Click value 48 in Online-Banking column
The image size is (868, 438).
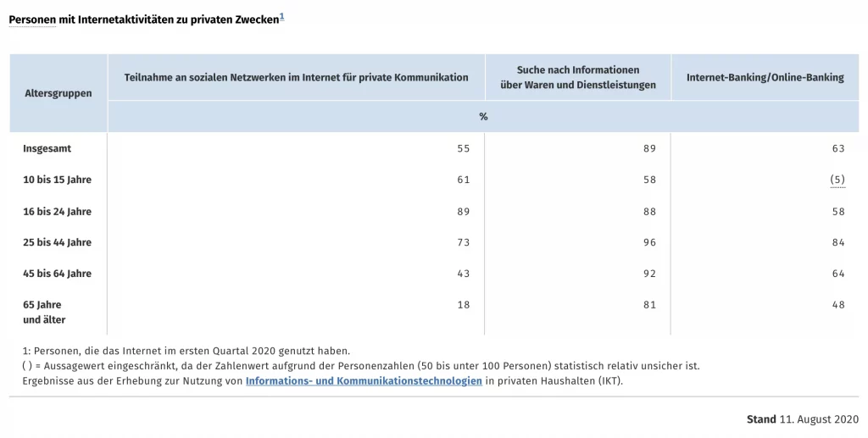point(837,305)
